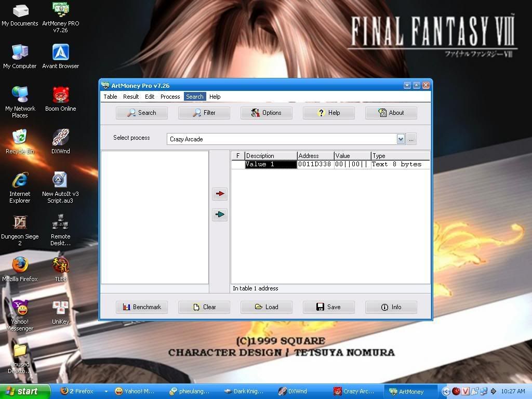Click the Load button to open a table
532x399 pixels.
[267, 307]
